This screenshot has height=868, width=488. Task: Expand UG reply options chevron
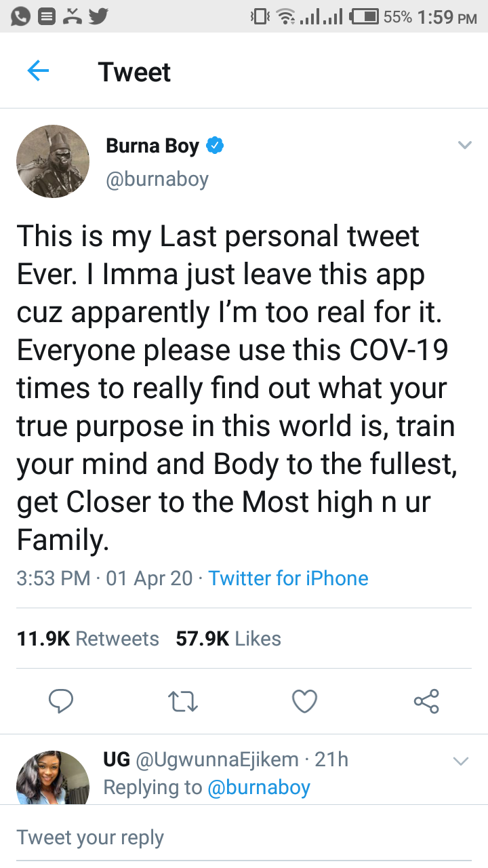(x=460, y=761)
